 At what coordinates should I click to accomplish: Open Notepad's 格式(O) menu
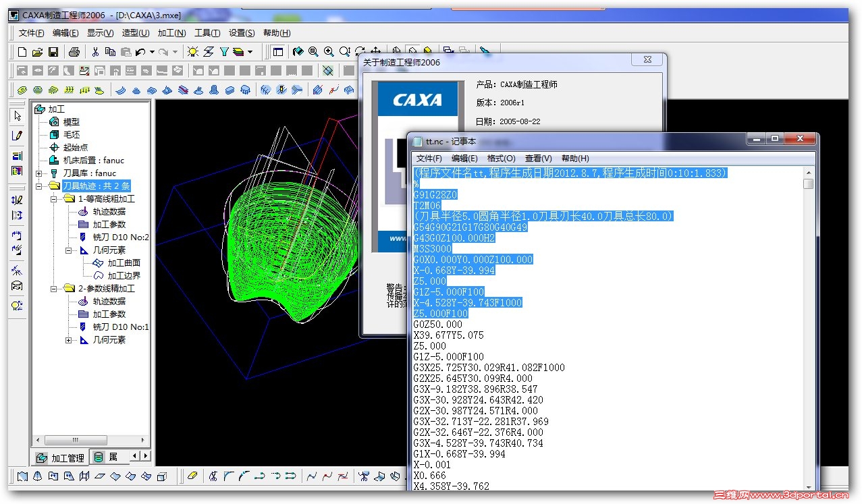coord(501,159)
